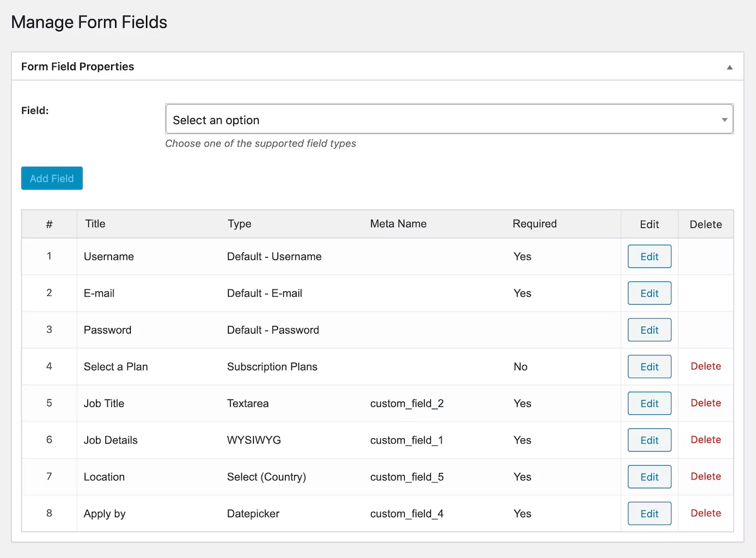Click the Subscription Plans type cell
The height and width of the screenshot is (558, 756).
[272, 367]
